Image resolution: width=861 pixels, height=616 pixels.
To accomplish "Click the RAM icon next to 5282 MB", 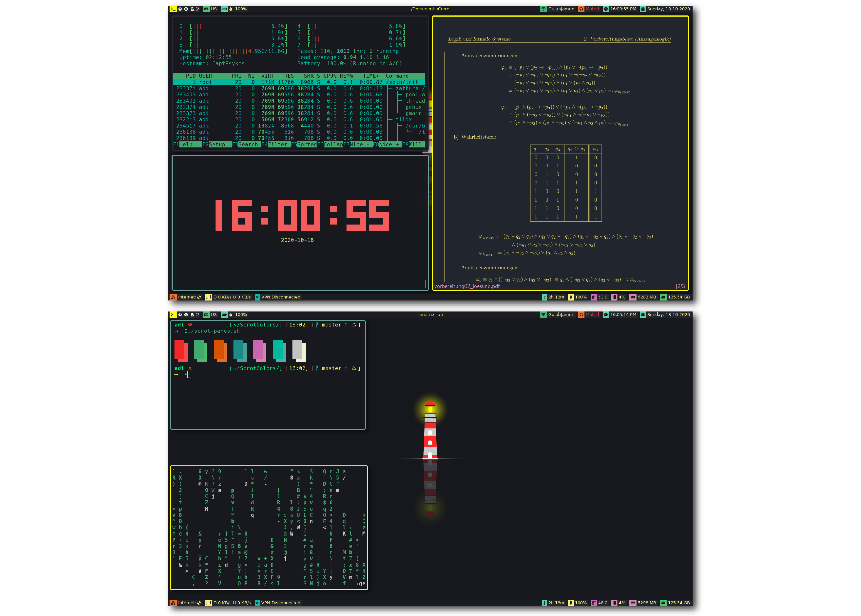I will point(633,297).
